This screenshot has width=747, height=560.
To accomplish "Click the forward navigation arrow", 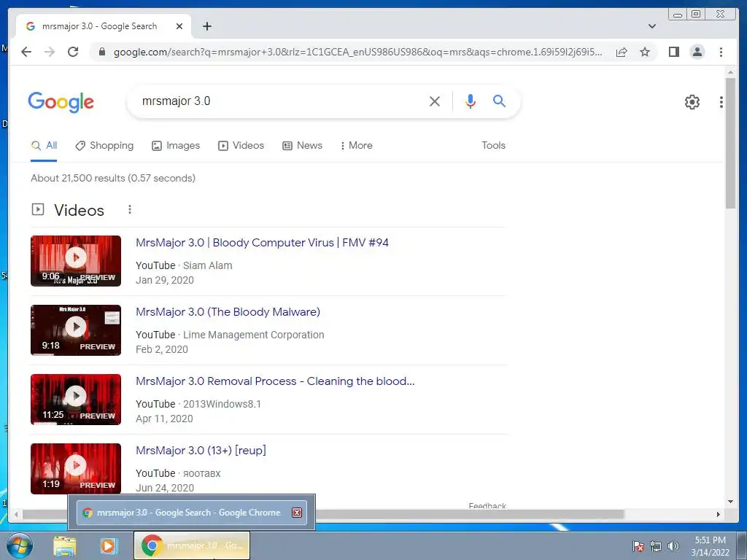I will (x=50, y=52).
